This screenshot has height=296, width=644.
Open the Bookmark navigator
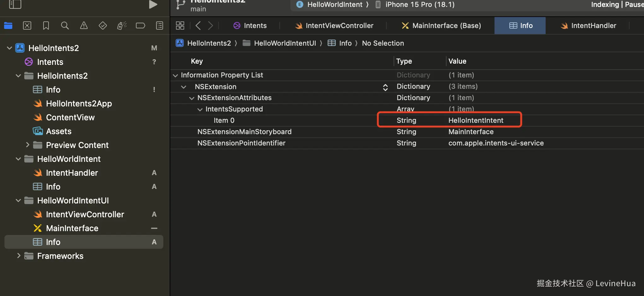click(46, 26)
